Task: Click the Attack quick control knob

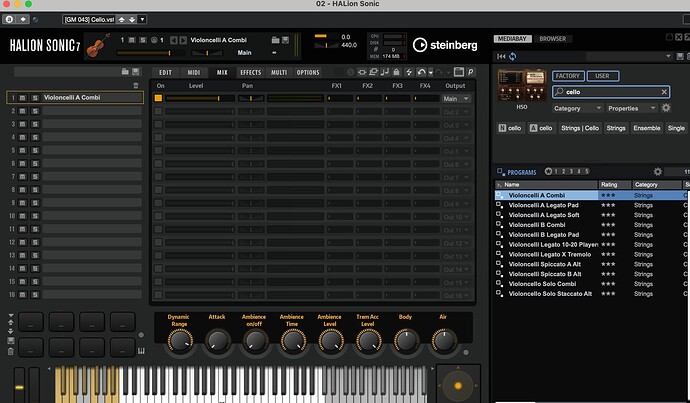Action: (217, 341)
